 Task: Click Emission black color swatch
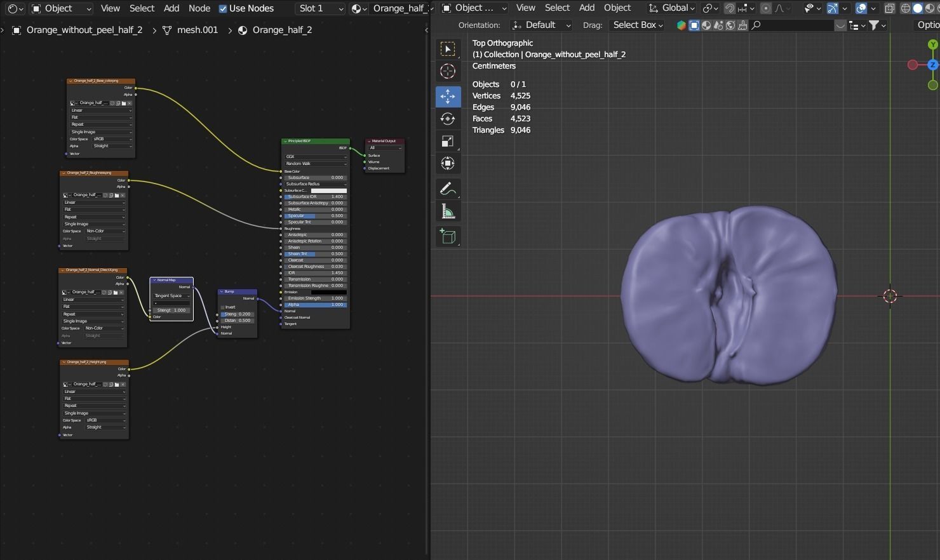(x=329, y=292)
